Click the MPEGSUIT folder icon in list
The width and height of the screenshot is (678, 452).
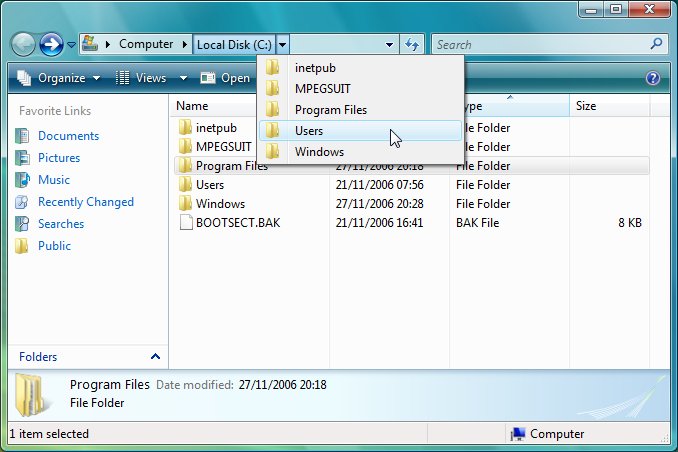[x=185, y=147]
